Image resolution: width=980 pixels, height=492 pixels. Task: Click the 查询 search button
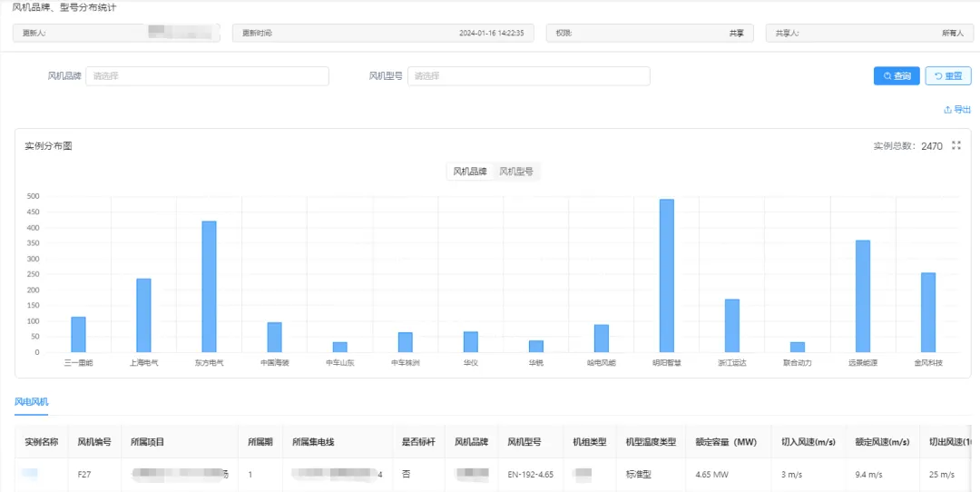point(897,75)
